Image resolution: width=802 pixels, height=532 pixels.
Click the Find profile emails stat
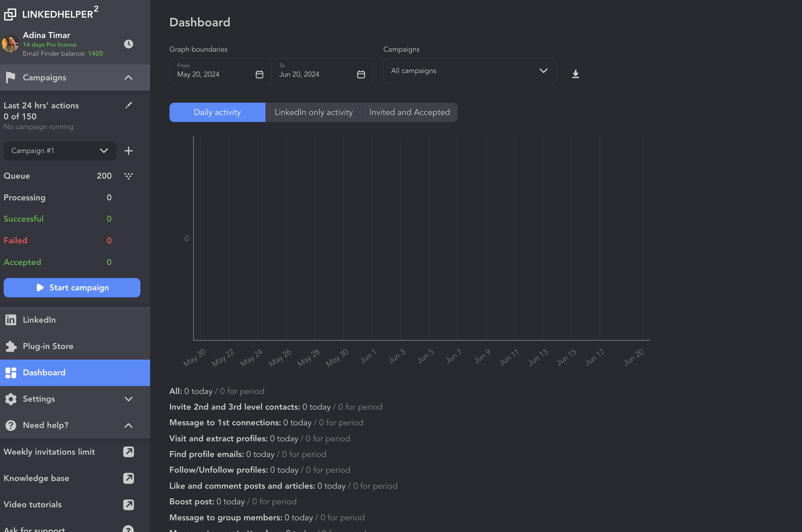pos(248,454)
